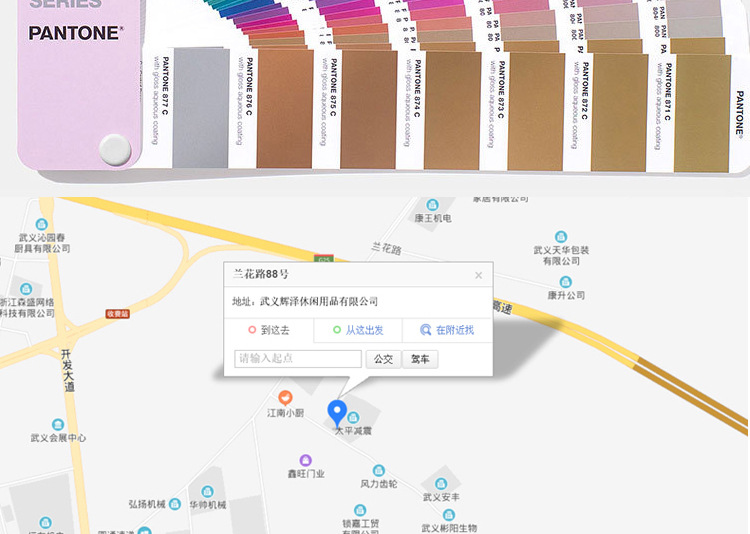The width and height of the screenshot is (750, 534).
Task: Click the 风力齿轮 company icon
Action: tap(378, 470)
